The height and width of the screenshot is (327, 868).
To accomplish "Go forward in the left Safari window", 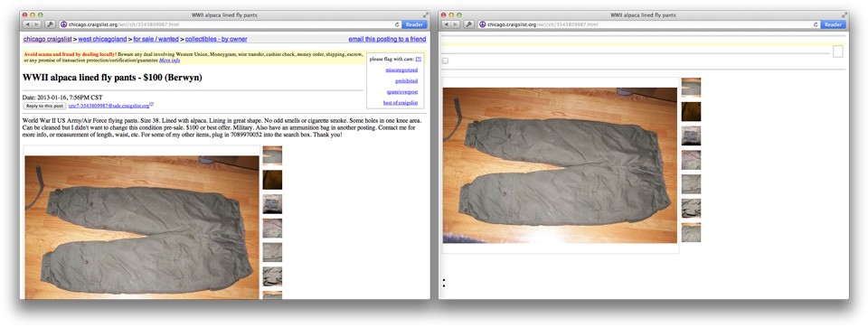I will 36,24.
